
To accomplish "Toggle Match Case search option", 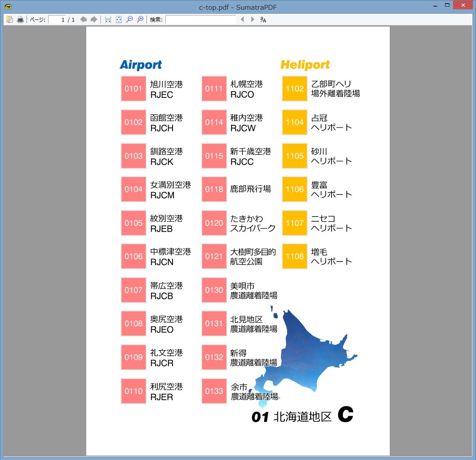I will tap(263, 19).
